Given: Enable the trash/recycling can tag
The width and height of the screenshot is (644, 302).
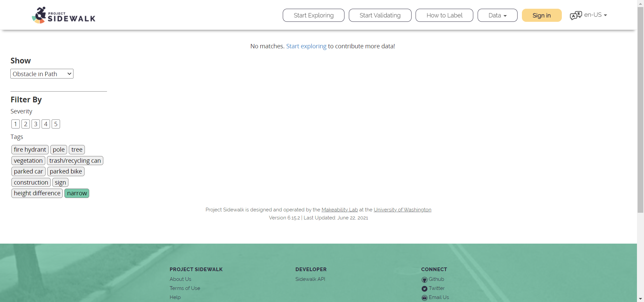Looking at the screenshot, I should click(75, 161).
